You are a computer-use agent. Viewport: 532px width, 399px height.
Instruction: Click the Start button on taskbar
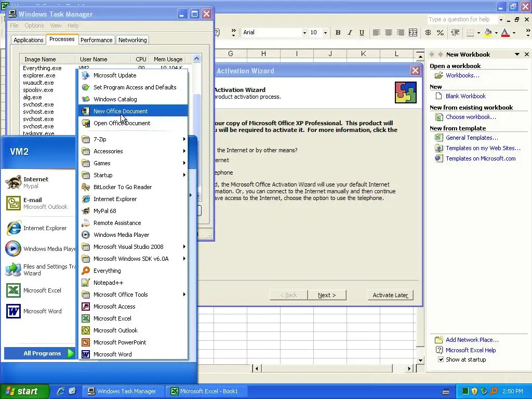tap(24, 391)
